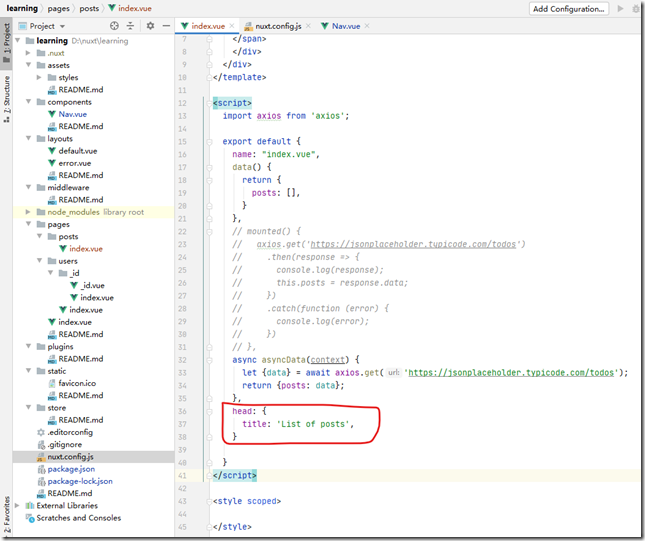Close the nuxt.config.js editor tab
This screenshot has width=645, height=541.
click(309, 26)
